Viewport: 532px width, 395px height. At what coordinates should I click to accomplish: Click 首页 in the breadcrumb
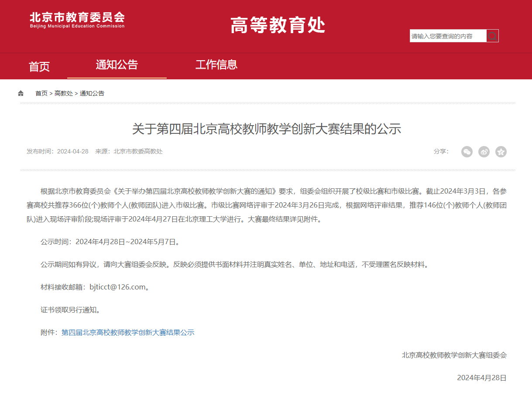click(x=41, y=93)
